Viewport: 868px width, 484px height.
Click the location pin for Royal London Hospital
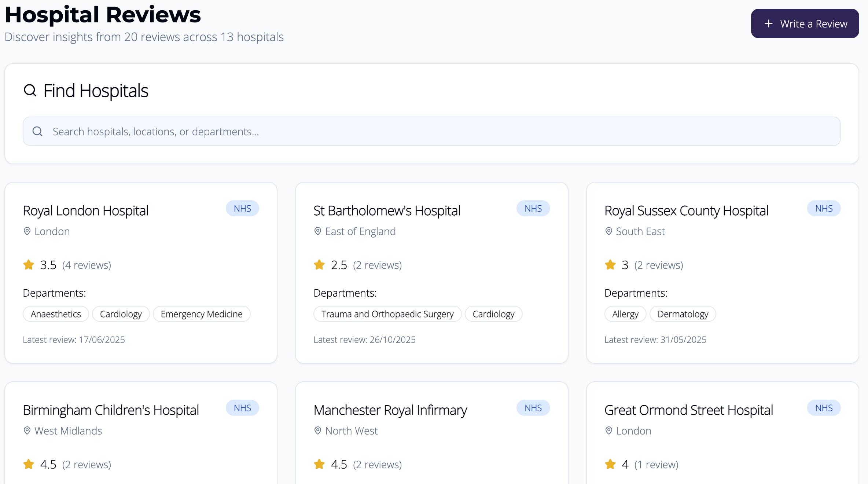[x=26, y=231]
